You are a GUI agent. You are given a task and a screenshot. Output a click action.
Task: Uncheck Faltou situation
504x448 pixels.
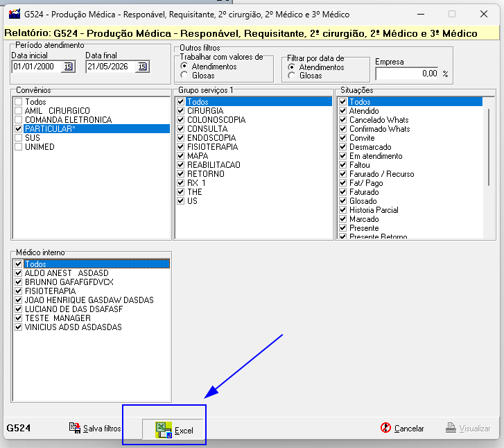click(343, 164)
